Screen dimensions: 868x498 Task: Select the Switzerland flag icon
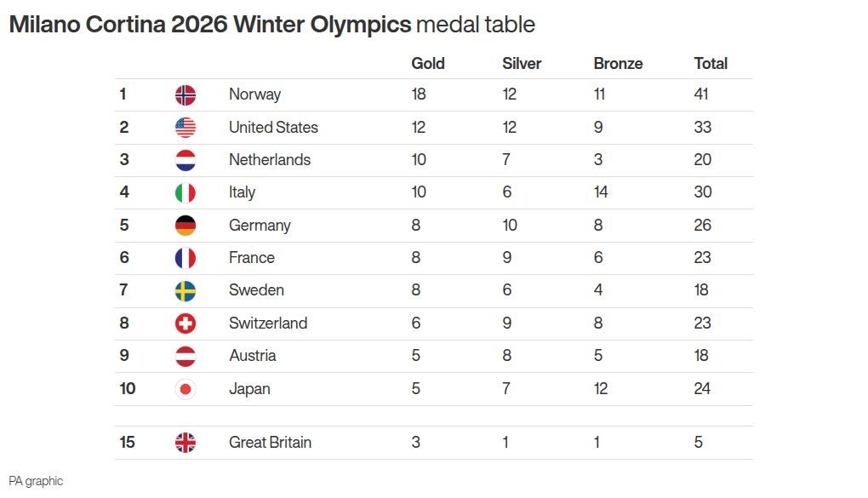[x=186, y=323]
